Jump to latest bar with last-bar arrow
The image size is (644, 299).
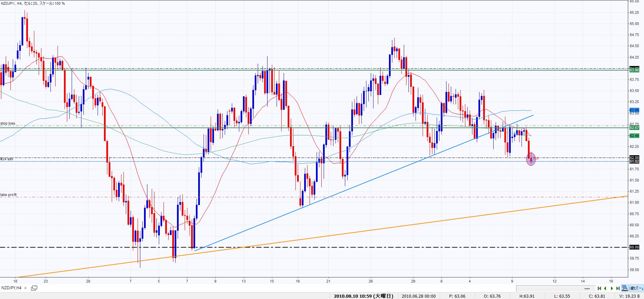pos(617,288)
